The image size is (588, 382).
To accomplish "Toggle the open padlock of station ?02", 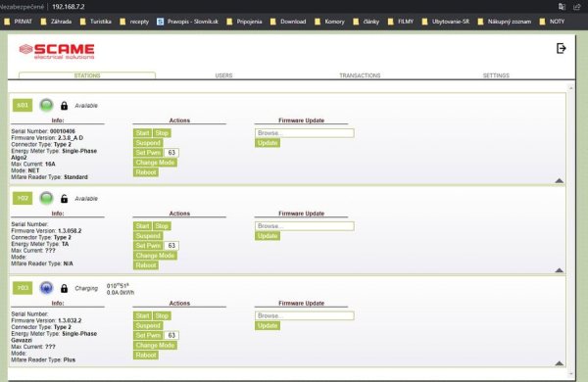I will pyautogui.click(x=64, y=199).
